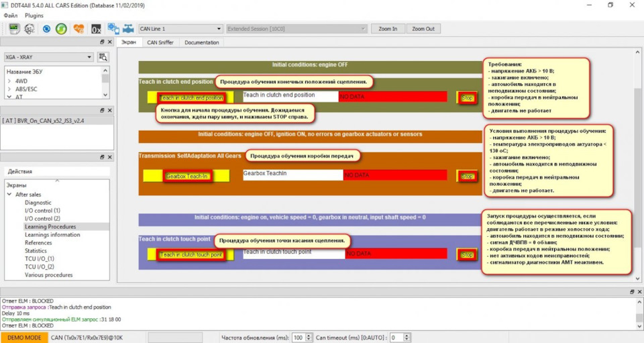The height and width of the screenshot is (343, 644).
Task: Open the Файл menu
Action: 11,15
